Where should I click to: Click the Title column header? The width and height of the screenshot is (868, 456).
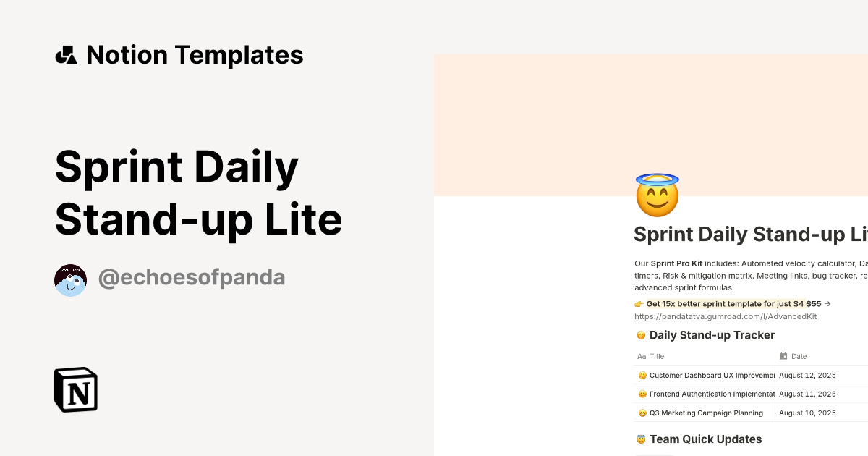click(x=654, y=356)
